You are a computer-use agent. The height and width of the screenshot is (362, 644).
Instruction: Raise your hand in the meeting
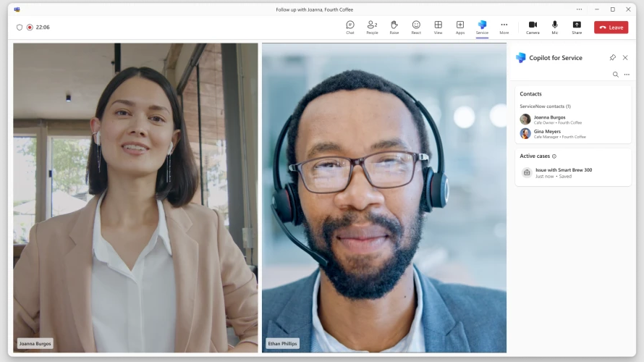click(x=394, y=27)
